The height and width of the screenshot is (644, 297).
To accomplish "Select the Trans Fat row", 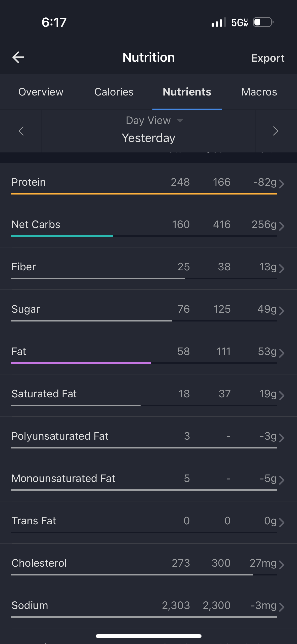I will (x=148, y=522).
